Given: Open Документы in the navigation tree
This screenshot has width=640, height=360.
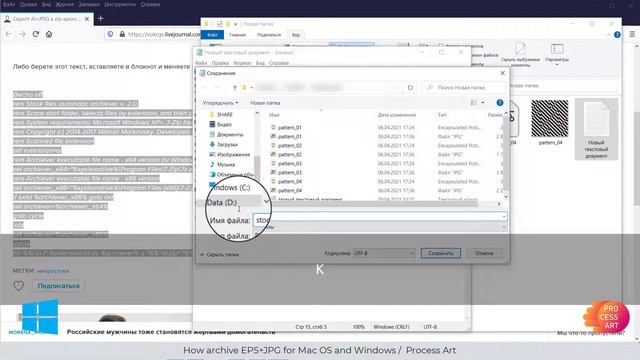Looking at the screenshot, I should (x=229, y=134).
